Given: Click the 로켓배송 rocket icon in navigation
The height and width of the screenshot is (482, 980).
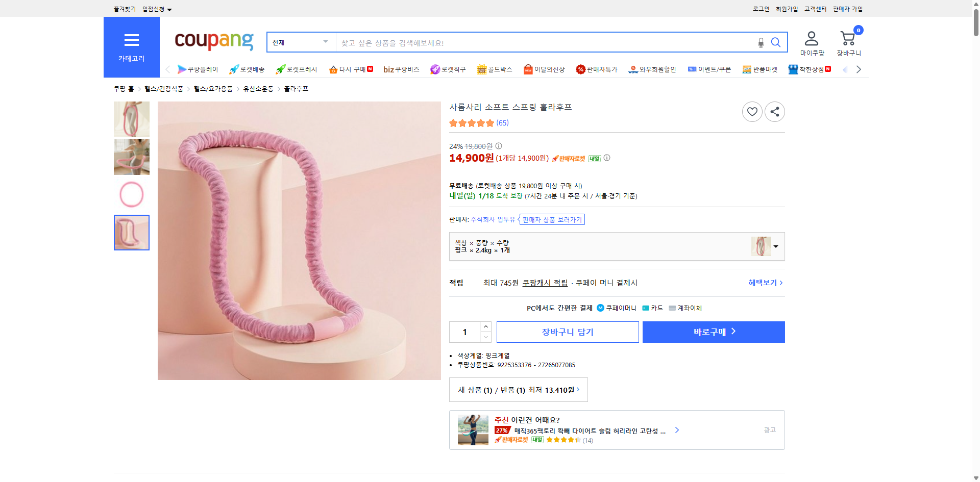Looking at the screenshot, I should (x=233, y=69).
